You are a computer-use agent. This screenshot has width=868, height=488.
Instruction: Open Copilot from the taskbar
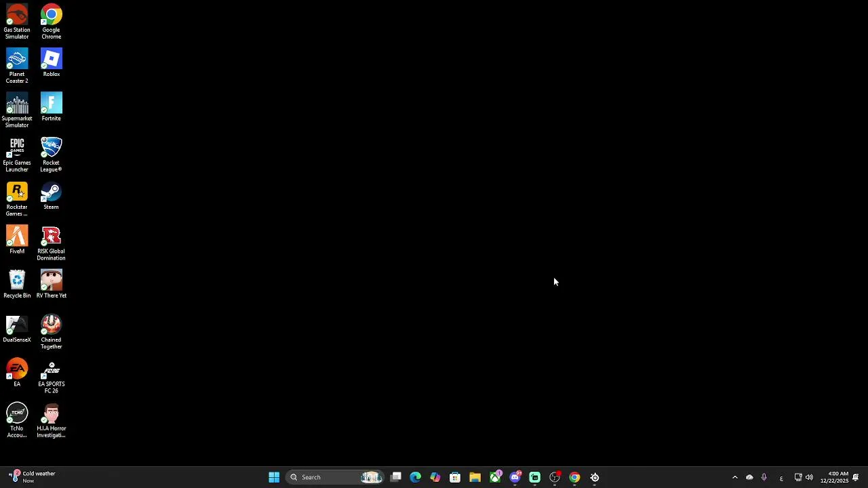tap(435, 477)
